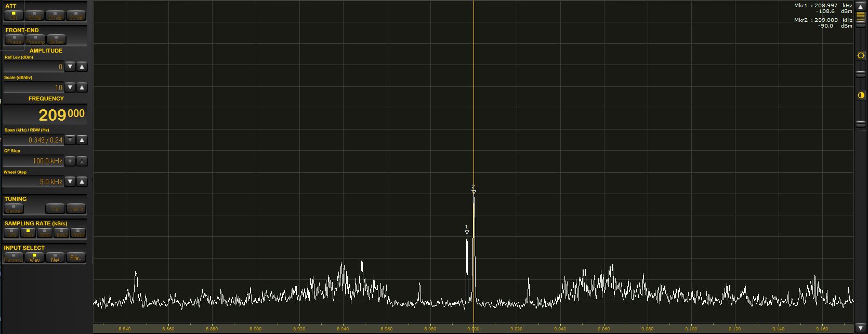Image resolution: width=868 pixels, height=334 pixels.
Task: Select 2000 kS/s sampling rate
Action: click(x=78, y=233)
